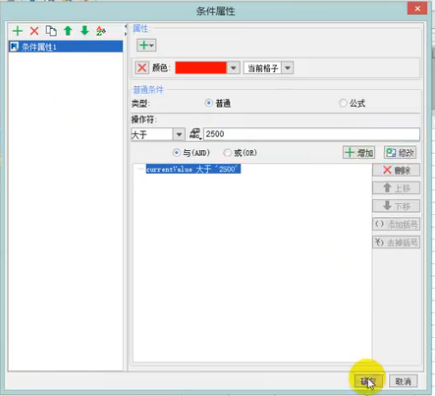Screen dimensions: 435x396
Task: Click the 2500 value input field
Action: tap(311, 134)
